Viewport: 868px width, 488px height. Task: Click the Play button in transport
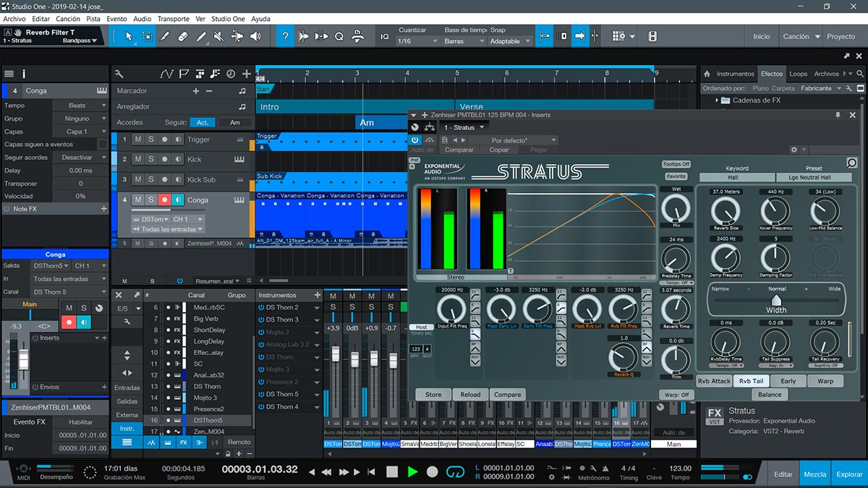pyautogui.click(x=412, y=471)
